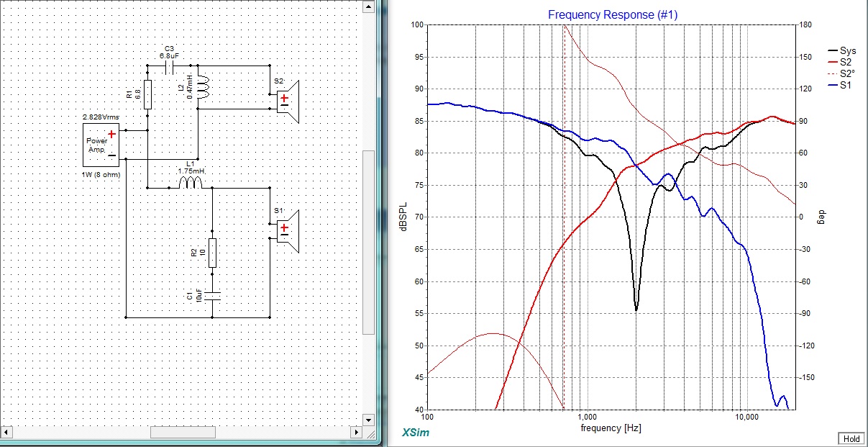Click the dashed S2° phase legend entry
The height and width of the screenshot is (447, 868).
[x=842, y=73]
